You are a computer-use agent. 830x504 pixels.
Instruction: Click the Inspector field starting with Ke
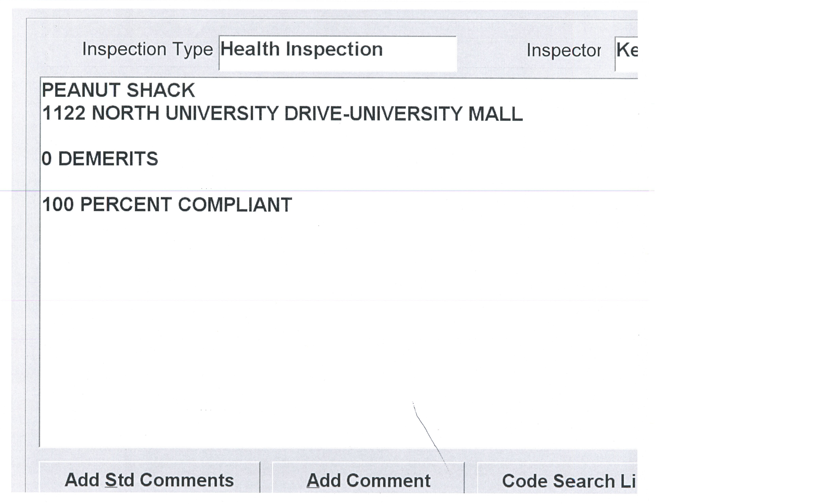tap(626, 53)
